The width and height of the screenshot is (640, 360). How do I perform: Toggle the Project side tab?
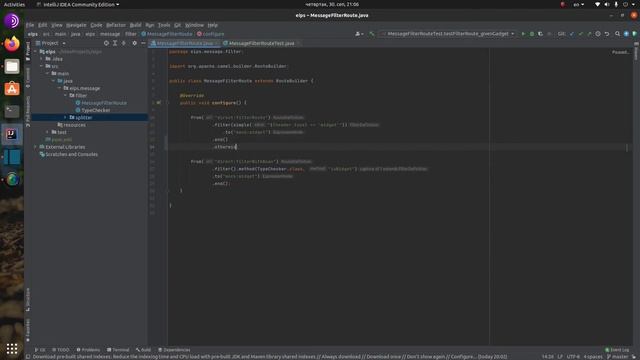[28, 51]
